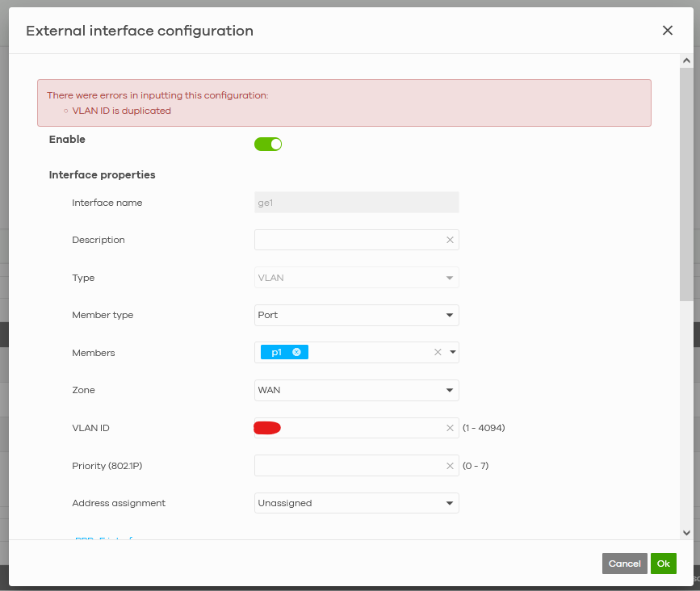Toggle the Enable switch off
The width and height of the screenshot is (700, 591).
[268, 145]
